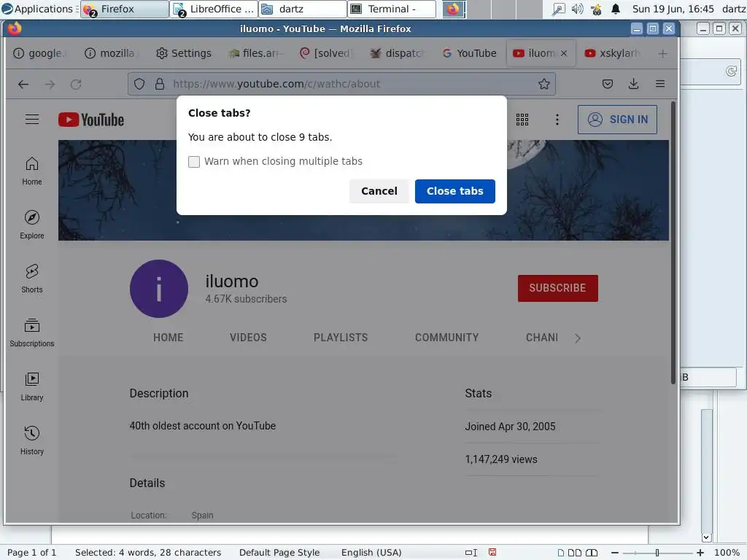
Task: Open Firefox downloads arrow icon
Action: [x=634, y=85]
